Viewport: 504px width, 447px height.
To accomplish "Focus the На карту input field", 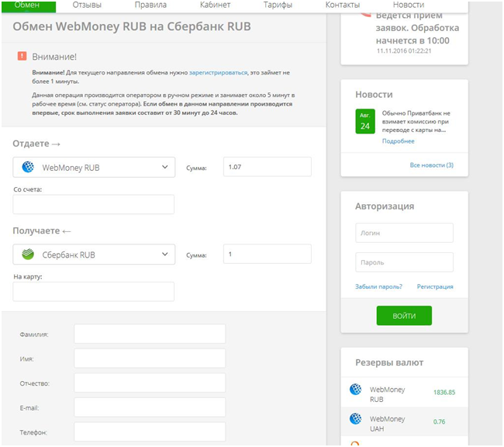I will pos(94,292).
